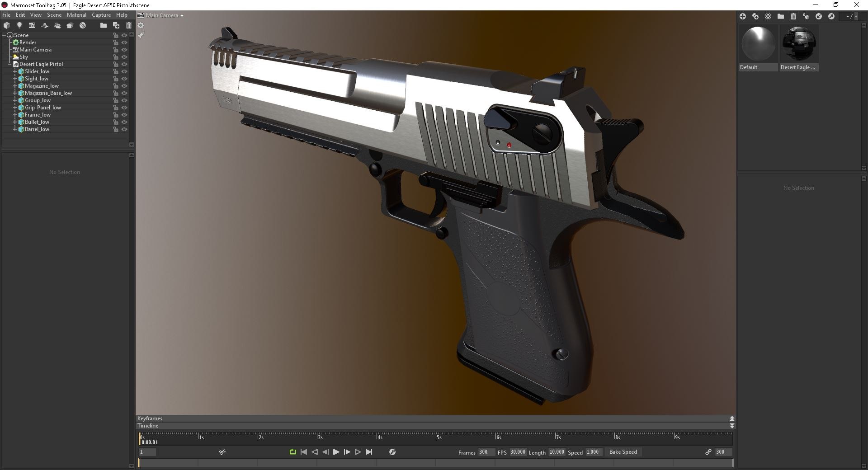Open the Capture menu
868x470 pixels.
[101, 15]
